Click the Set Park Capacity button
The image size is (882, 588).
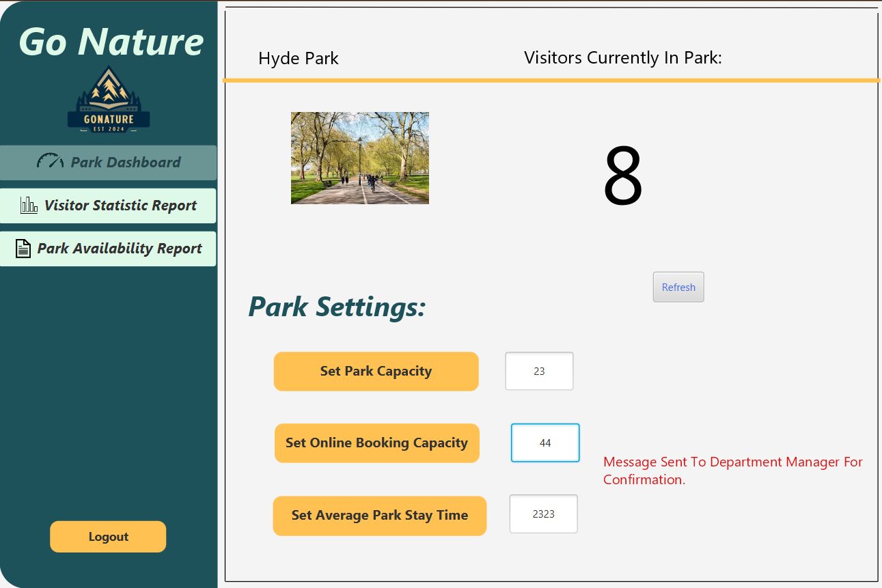tap(376, 372)
